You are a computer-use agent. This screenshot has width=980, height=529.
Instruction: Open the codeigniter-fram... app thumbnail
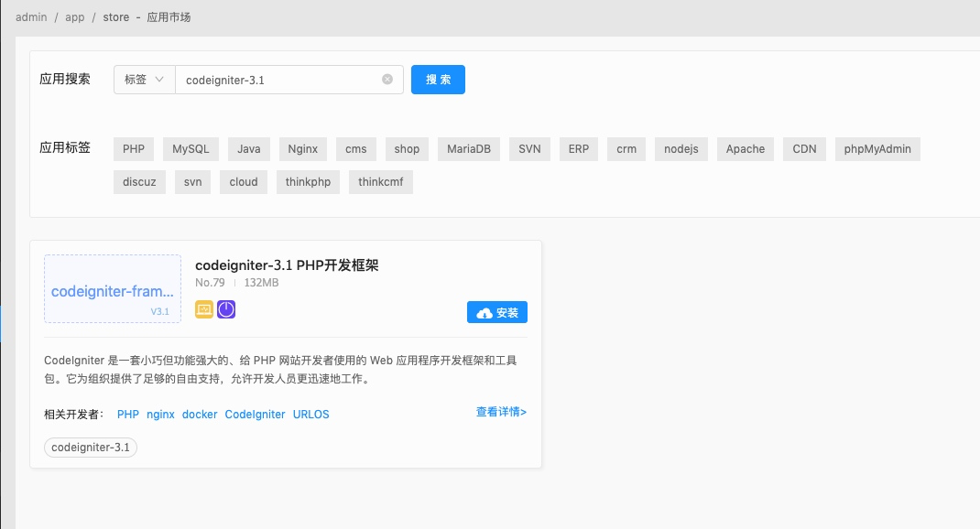(x=113, y=288)
